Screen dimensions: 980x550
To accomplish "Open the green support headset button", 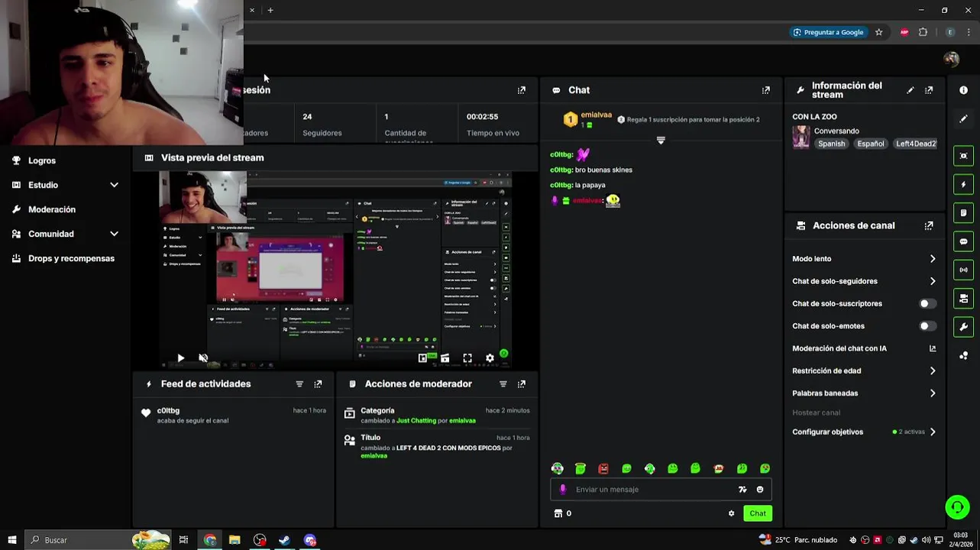I will click(957, 507).
